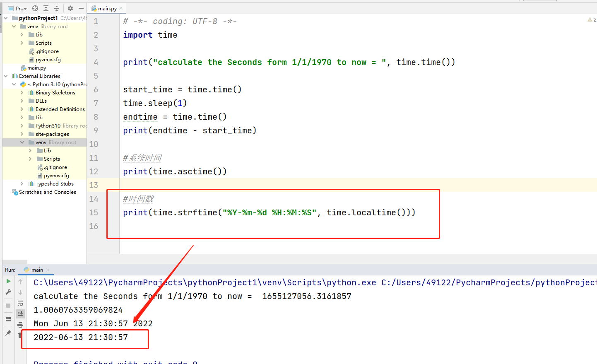Image resolution: width=597 pixels, height=364 pixels.
Task: Click '# -*- coding: UTF-8 -*-' comment
Action: [180, 21]
